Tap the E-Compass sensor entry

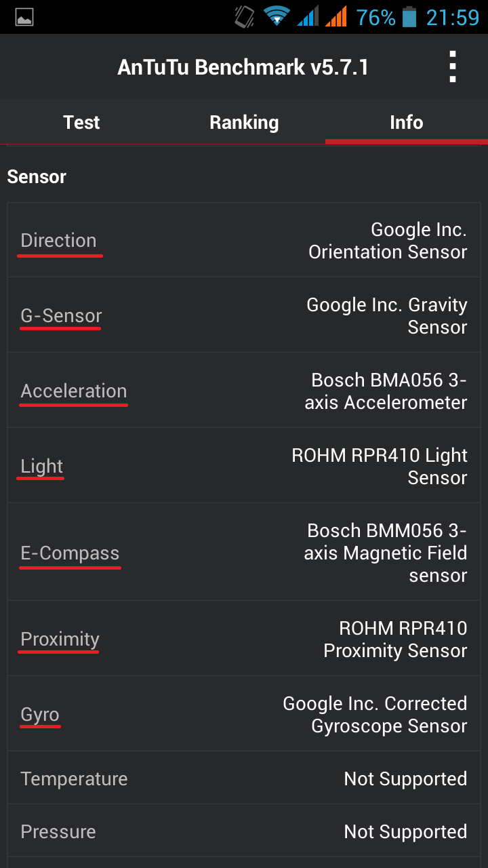pyautogui.click(x=70, y=552)
